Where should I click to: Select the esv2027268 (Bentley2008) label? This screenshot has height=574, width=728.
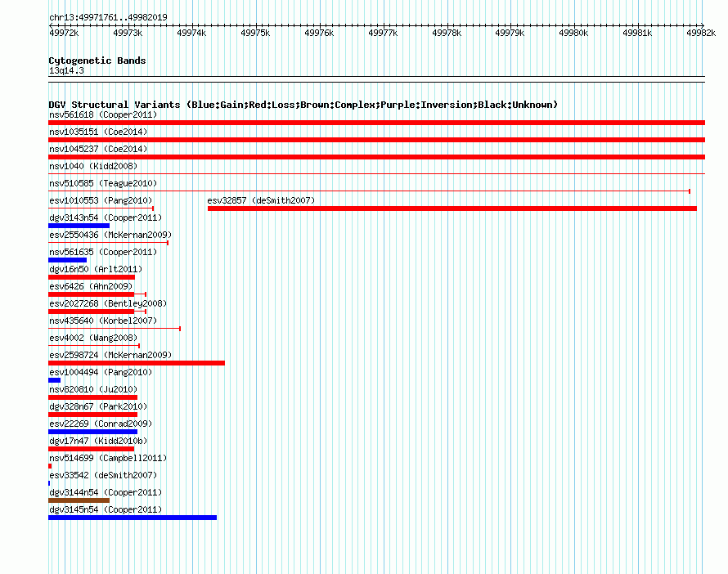tap(108, 303)
